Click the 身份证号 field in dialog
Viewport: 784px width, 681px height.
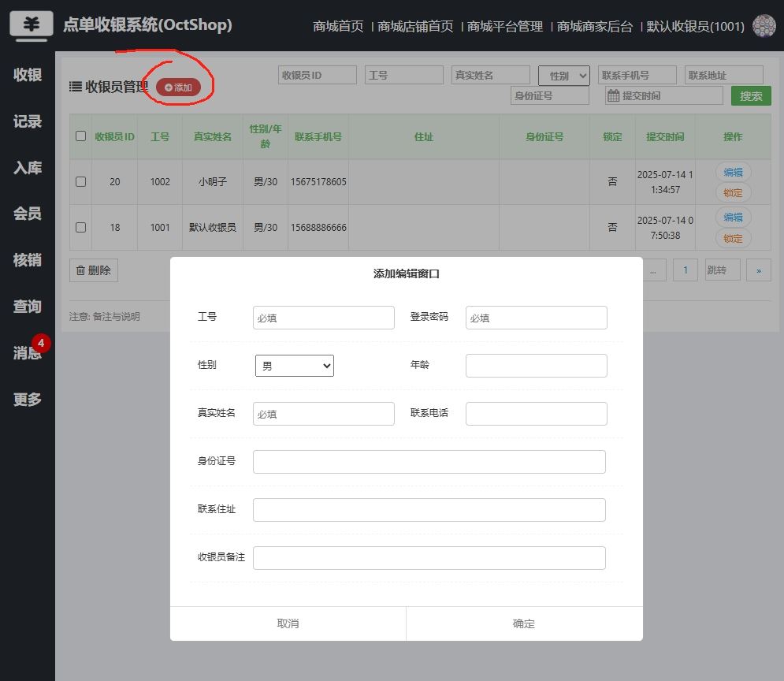pos(429,462)
